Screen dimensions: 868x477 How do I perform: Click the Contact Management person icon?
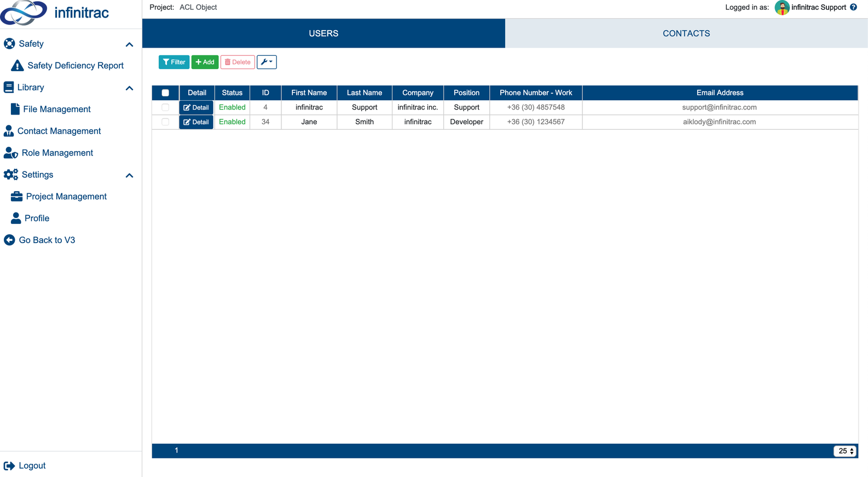pos(9,131)
